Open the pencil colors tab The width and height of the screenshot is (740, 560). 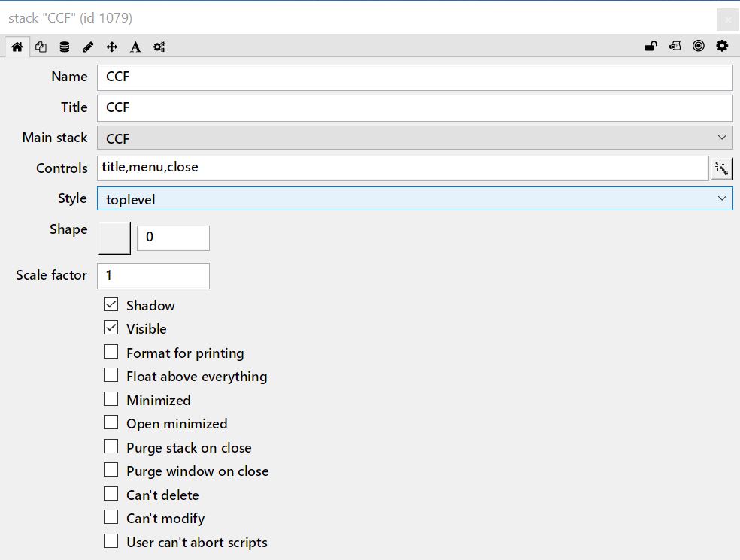click(88, 47)
